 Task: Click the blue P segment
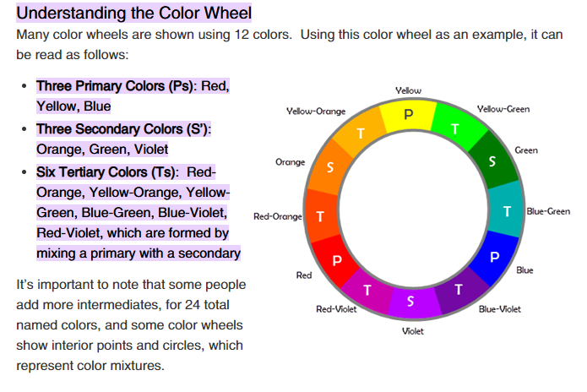coord(494,258)
